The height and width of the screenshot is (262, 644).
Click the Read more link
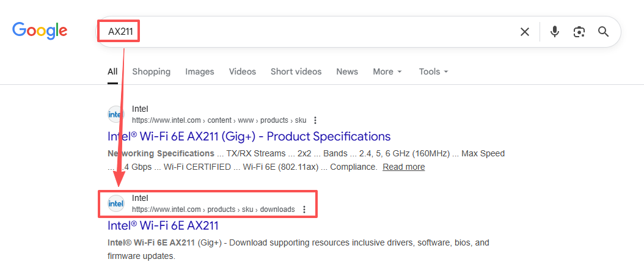click(x=403, y=167)
